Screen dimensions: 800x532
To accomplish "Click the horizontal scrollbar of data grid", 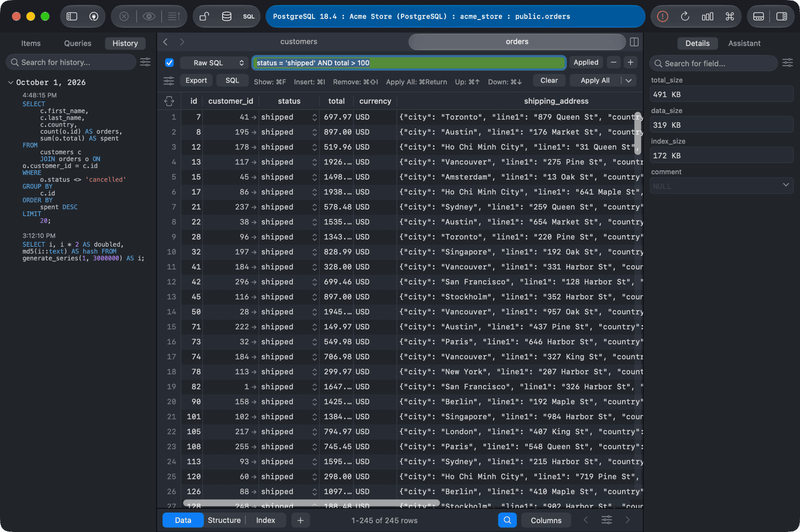I will [x=311, y=503].
